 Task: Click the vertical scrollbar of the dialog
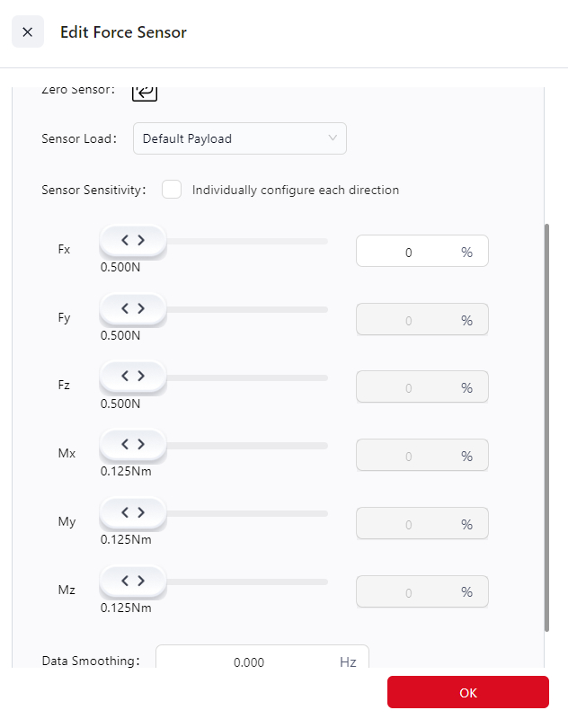click(547, 427)
